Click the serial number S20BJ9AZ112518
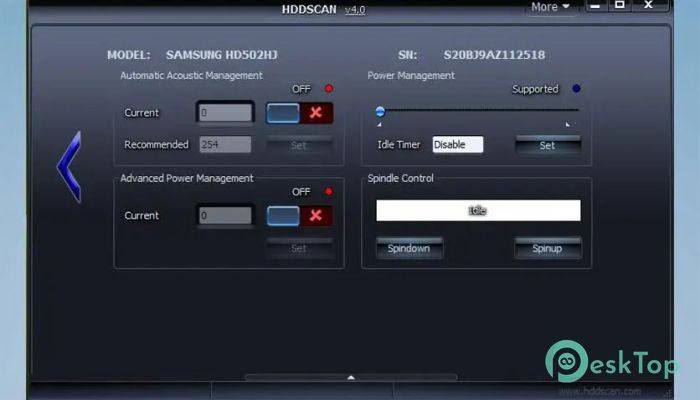 pyautogui.click(x=494, y=55)
